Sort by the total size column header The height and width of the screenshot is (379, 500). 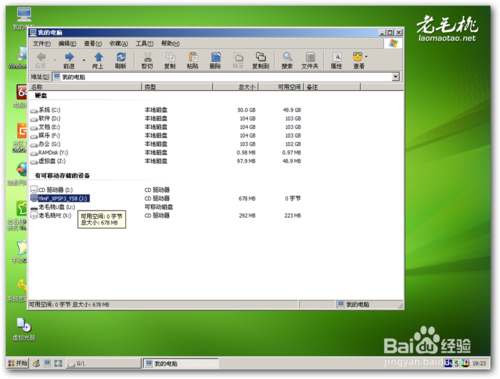click(236, 87)
